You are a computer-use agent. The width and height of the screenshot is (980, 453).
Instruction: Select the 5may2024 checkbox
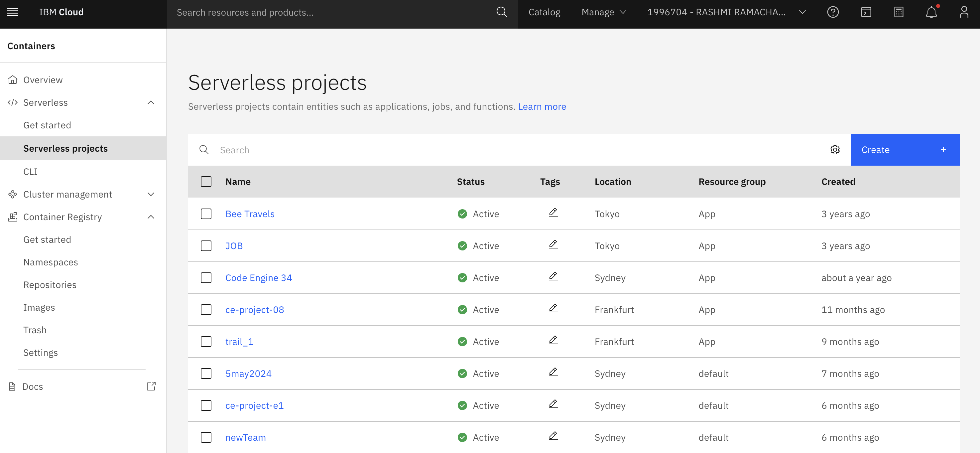click(206, 374)
